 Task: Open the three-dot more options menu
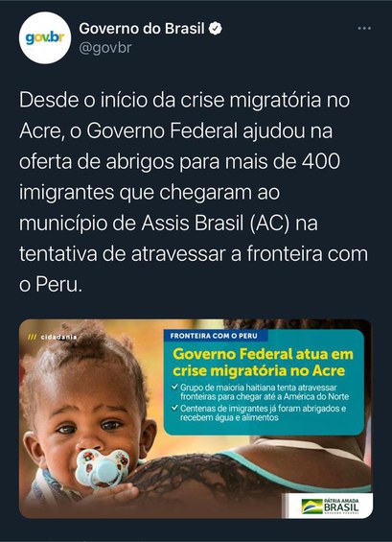[364, 29]
